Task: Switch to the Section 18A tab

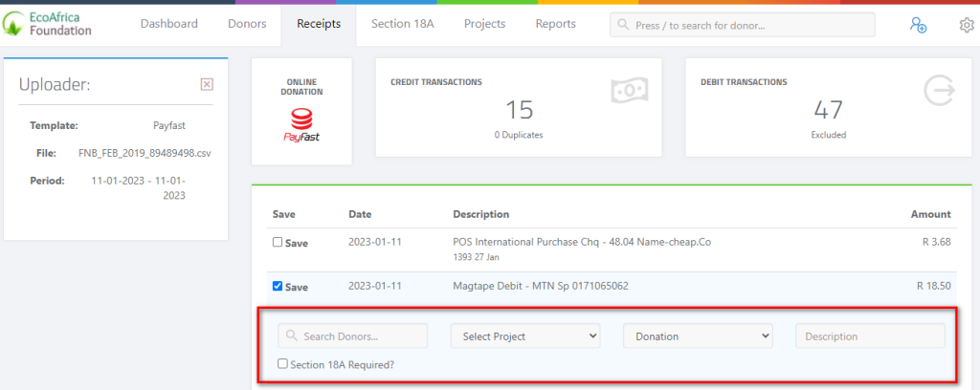Action: click(x=403, y=24)
